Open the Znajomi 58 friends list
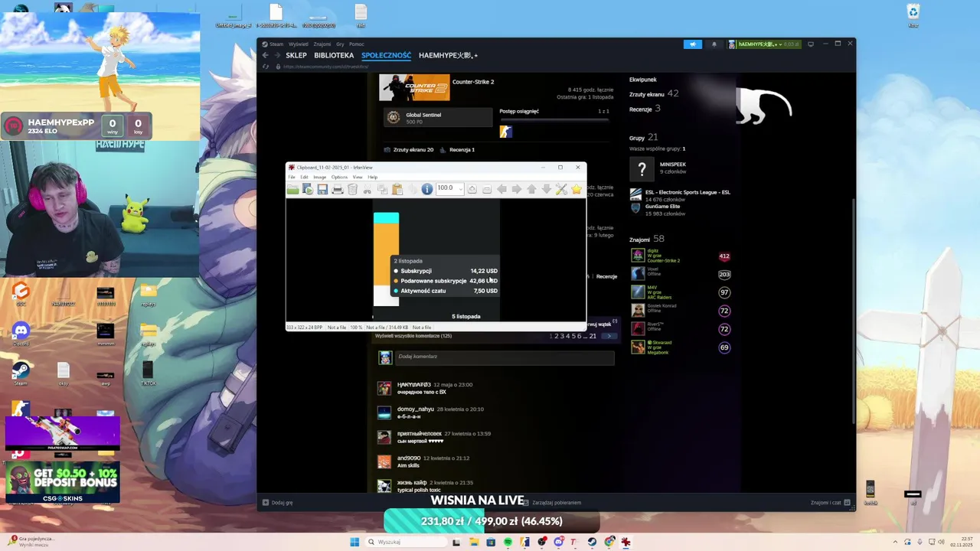The image size is (980, 551). [x=646, y=239]
